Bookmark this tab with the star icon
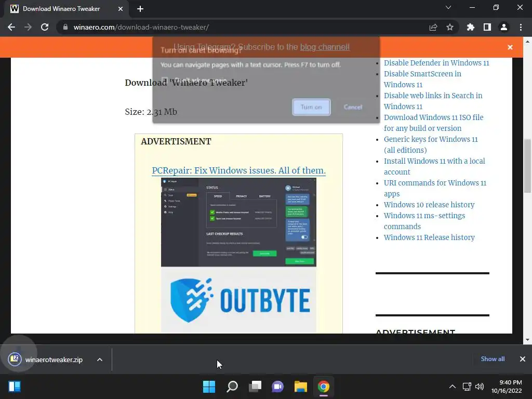 point(450,27)
